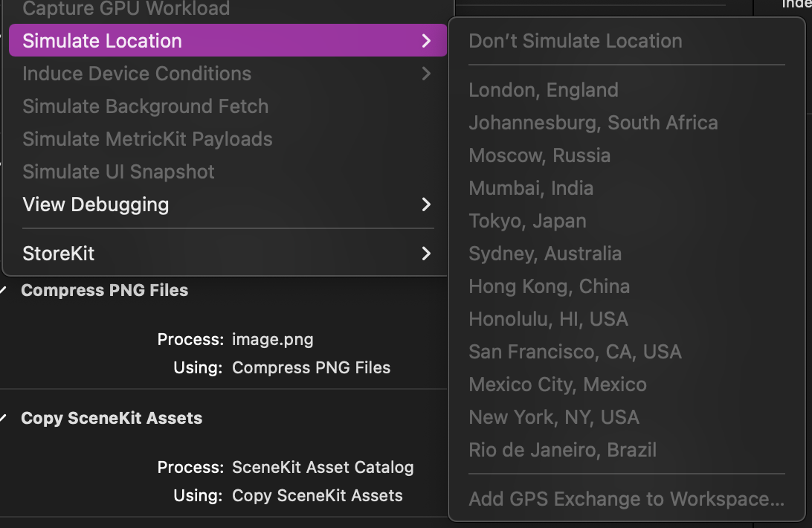Viewport: 812px width, 528px height.
Task: Click the Using value Copy SceneKit Assets
Action: (x=318, y=495)
